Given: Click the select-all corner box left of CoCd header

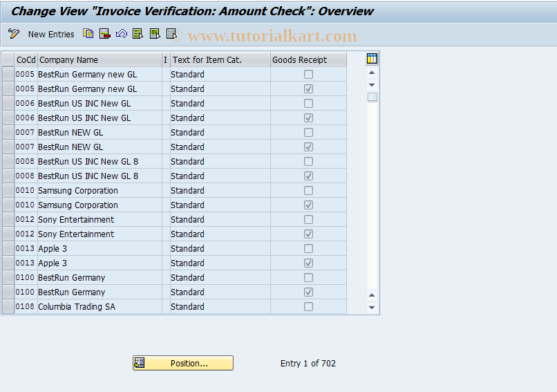Looking at the screenshot, I should 8,59.
